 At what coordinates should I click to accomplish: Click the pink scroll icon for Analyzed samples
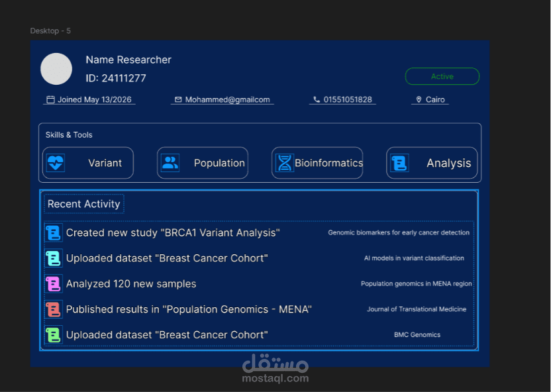(x=54, y=284)
